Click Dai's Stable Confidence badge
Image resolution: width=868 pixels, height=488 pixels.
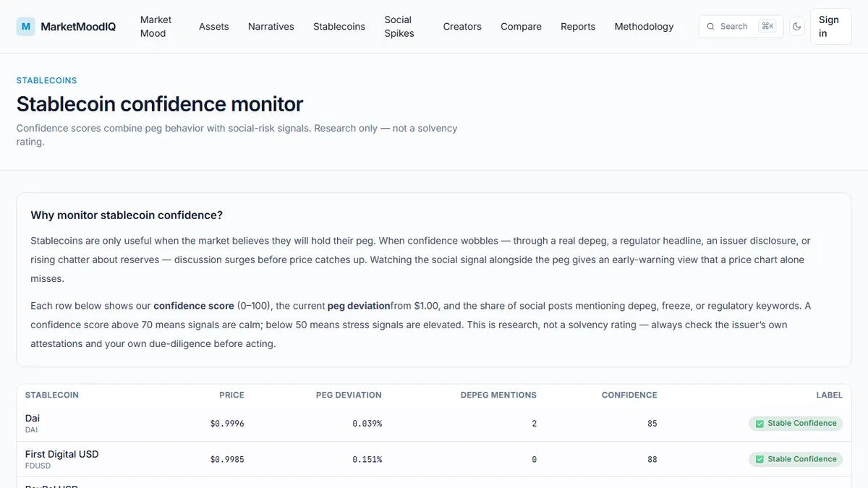[796, 424]
